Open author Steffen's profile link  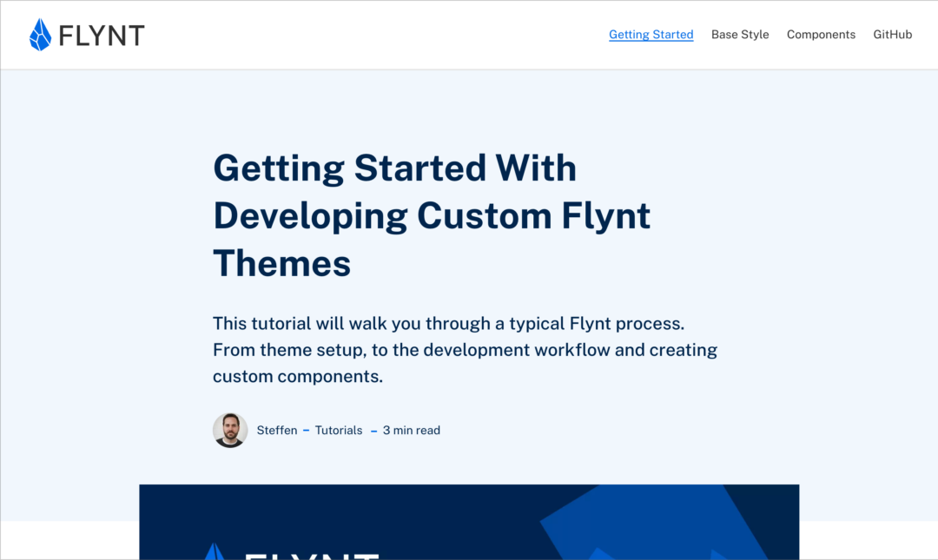pos(277,430)
